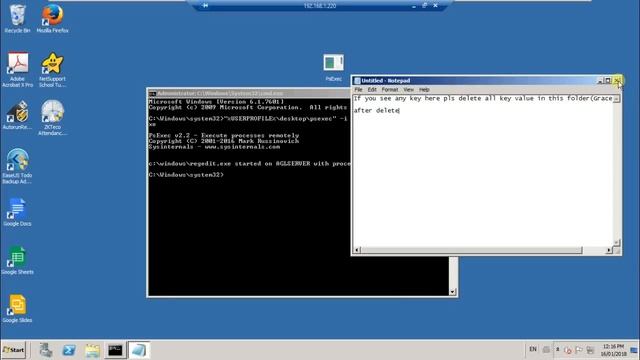Viewport: 640px width, 360px height.
Task: Click Notepad horizontal scrollbar right arrow
Action: (x=609, y=250)
